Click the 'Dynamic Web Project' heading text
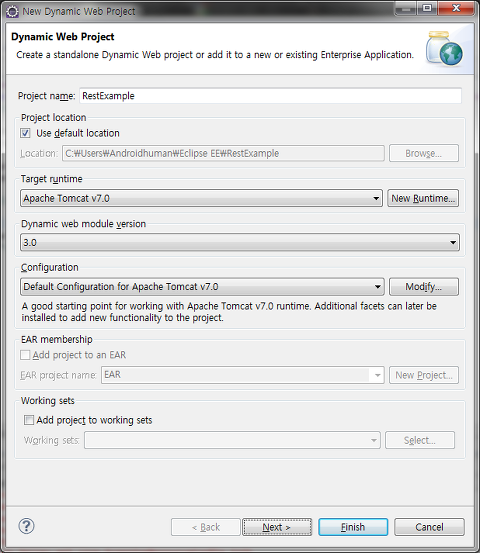This screenshot has height=553, width=480. 62,37
